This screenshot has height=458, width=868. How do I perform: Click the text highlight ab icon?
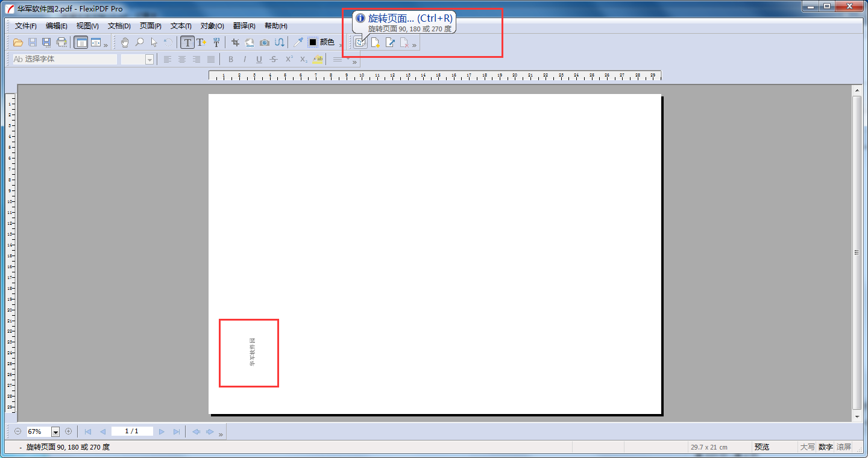318,59
